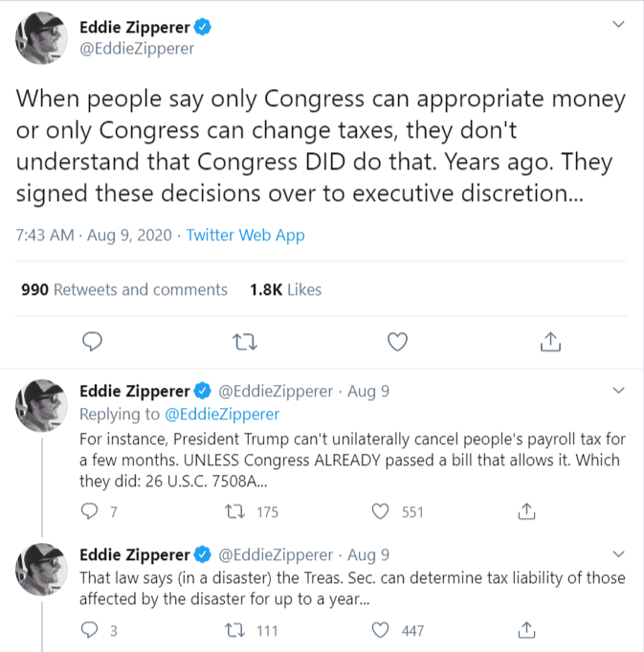Like the reply with 551 likes
This screenshot has width=644, height=652.
click(x=380, y=511)
